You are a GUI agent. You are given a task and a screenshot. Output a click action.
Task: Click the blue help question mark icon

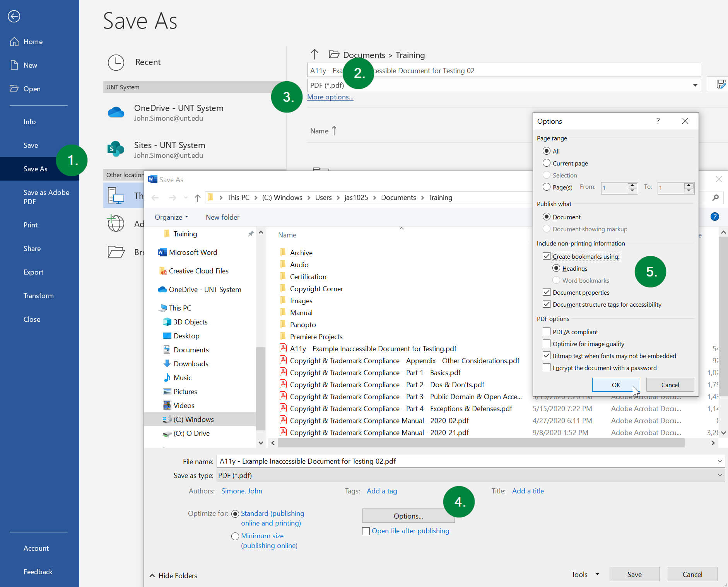pos(714,217)
